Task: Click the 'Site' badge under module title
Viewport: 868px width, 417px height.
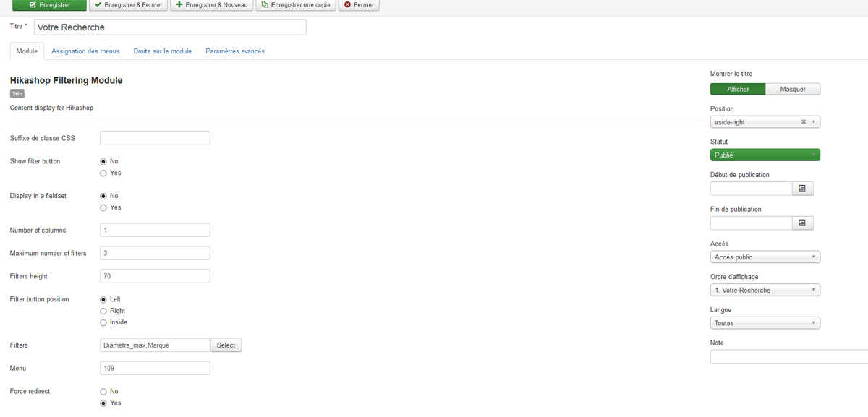Action: point(17,94)
